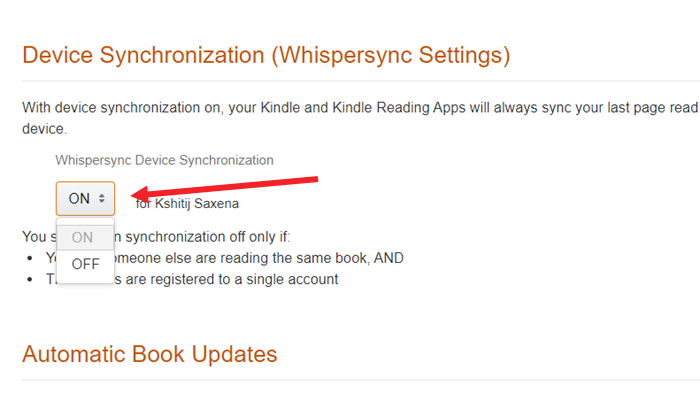Click the second bullet point dot

click(x=30, y=280)
